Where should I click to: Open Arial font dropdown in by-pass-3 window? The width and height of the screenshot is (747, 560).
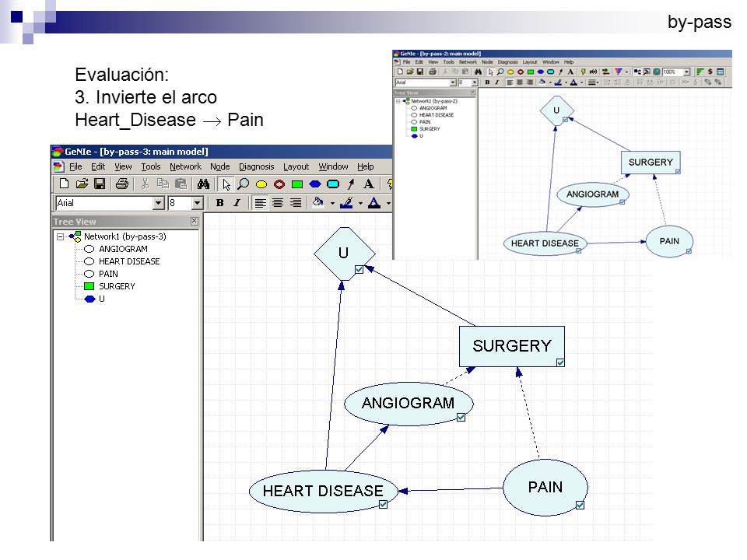158,203
